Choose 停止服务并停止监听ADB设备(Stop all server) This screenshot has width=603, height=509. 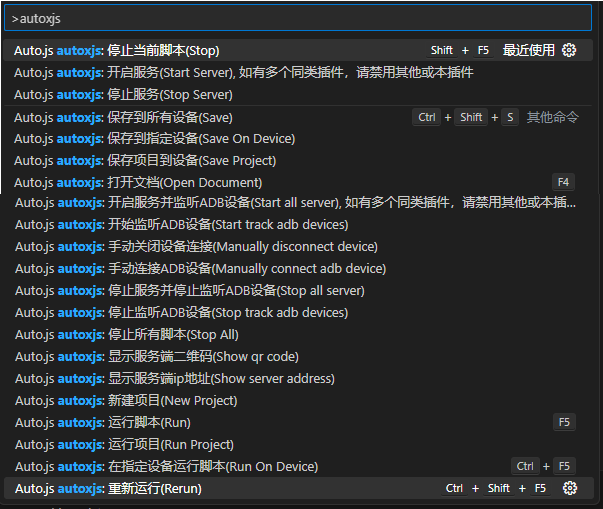point(298,290)
